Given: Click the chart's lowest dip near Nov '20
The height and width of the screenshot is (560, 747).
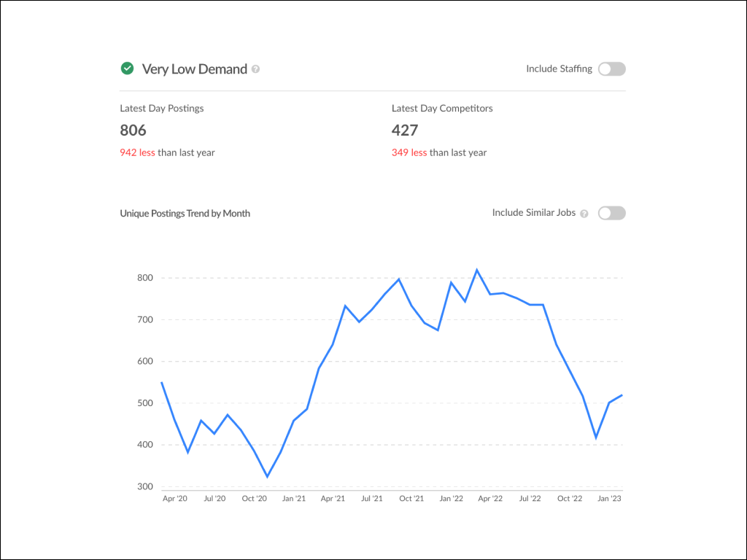Looking at the screenshot, I should (267, 477).
